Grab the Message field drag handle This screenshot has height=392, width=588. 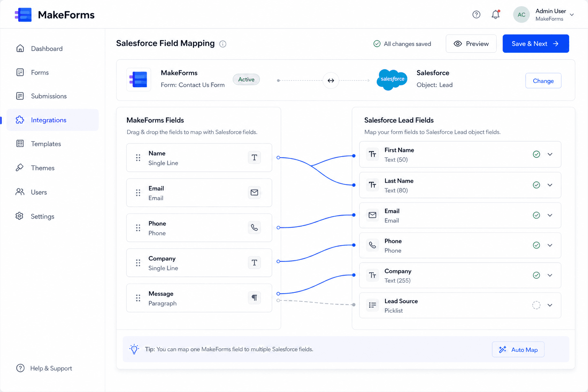[138, 298]
